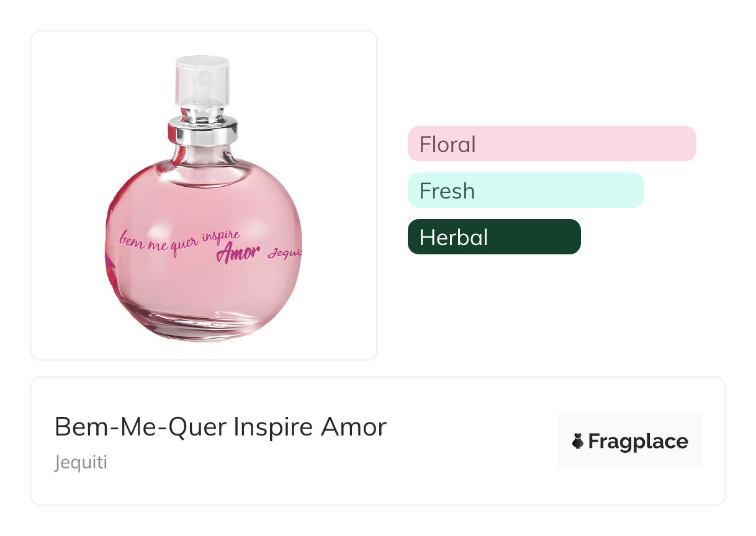Click the right end of the Fresh bar
The height and width of the screenshot is (536, 756).
[636, 190]
